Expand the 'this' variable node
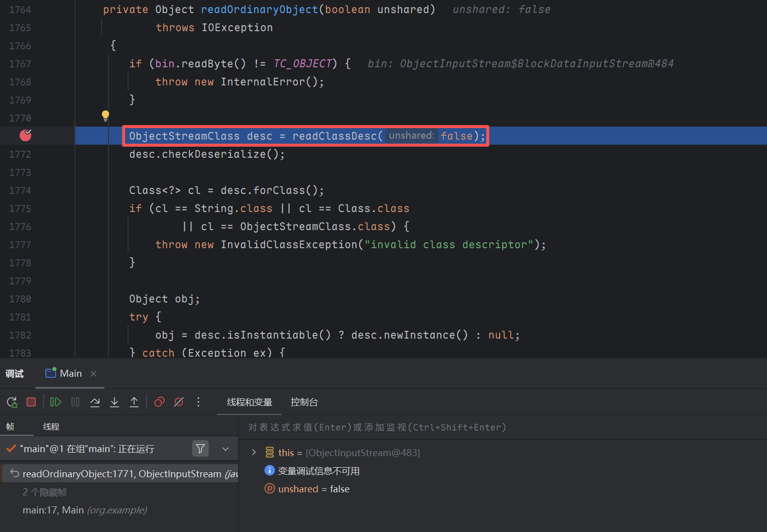The width and height of the screenshot is (767, 532). click(x=254, y=453)
